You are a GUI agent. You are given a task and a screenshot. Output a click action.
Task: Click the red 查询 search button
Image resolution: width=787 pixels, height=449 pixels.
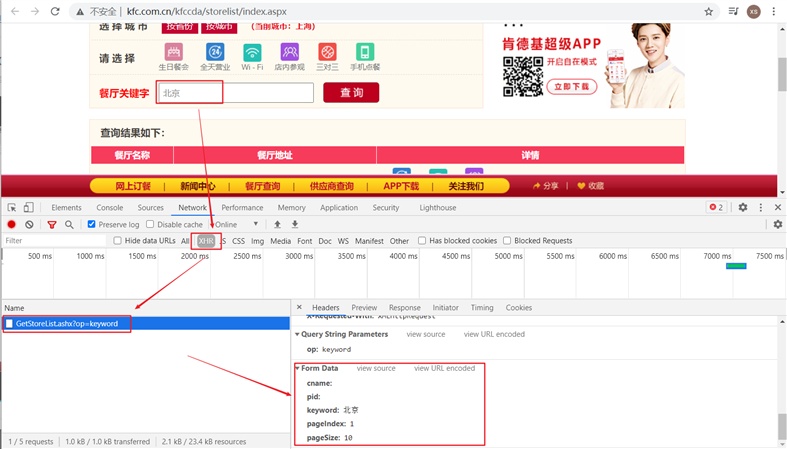click(x=351, y=92)
